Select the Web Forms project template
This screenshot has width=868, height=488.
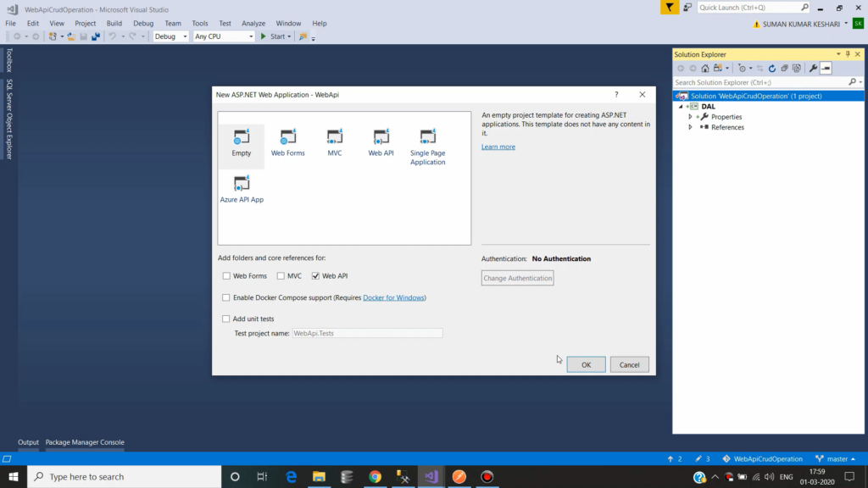pos(288,142)
